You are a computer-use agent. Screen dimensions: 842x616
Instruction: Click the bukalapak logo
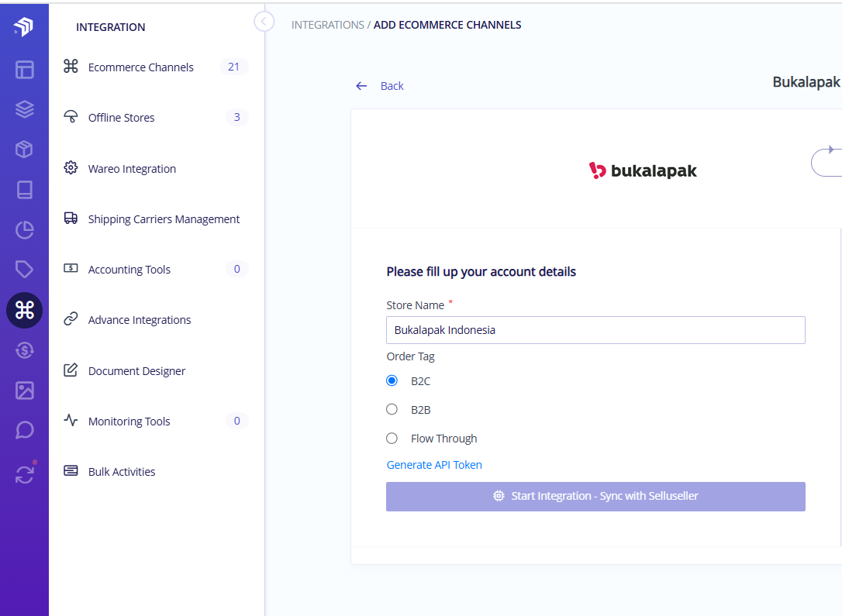[x=643, y=170]
